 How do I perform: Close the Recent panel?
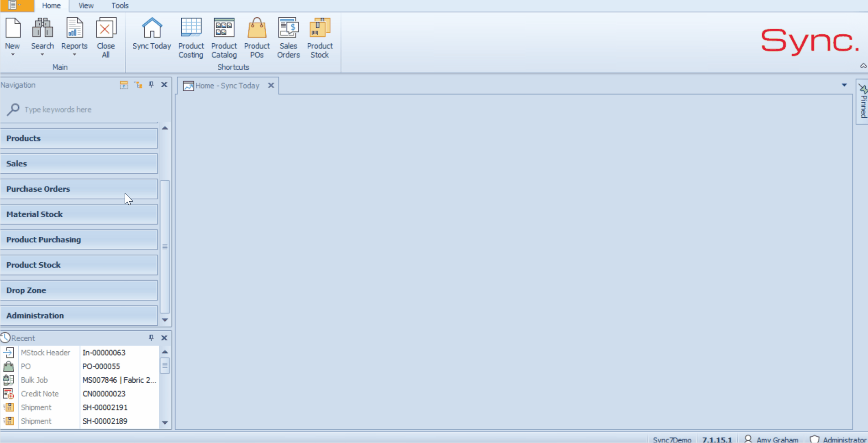point(164,338)
